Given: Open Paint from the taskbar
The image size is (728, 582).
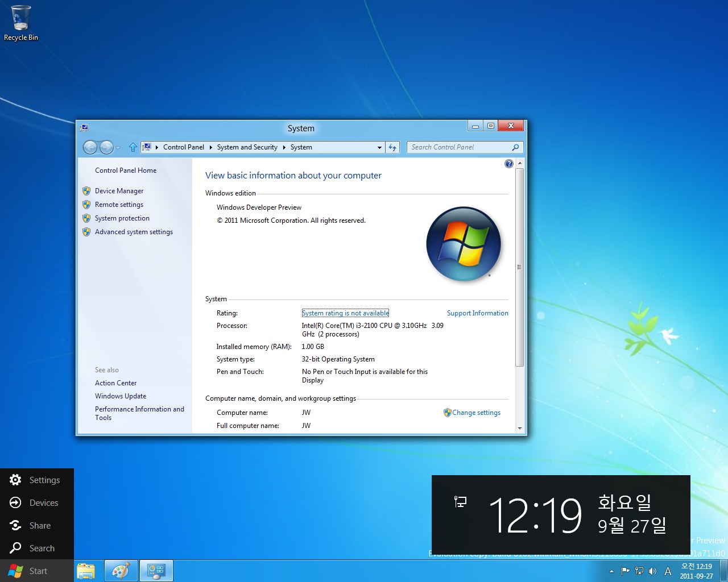Looking at the screenshot, I should 121,571.
